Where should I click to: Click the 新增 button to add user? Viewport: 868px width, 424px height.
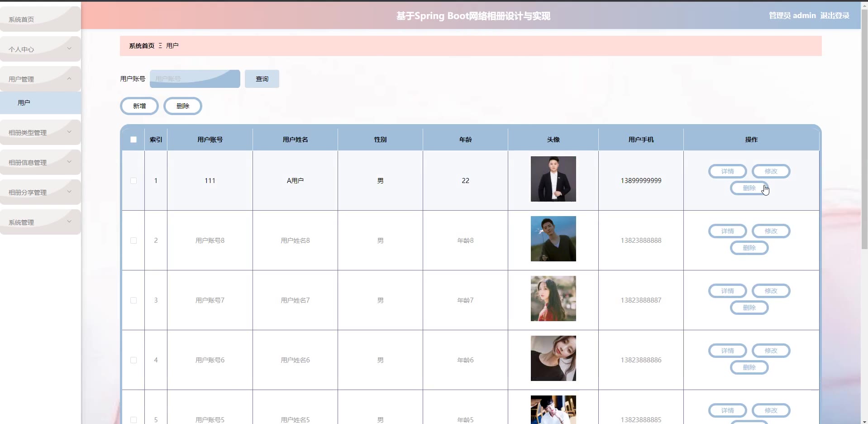coord(139,106)
